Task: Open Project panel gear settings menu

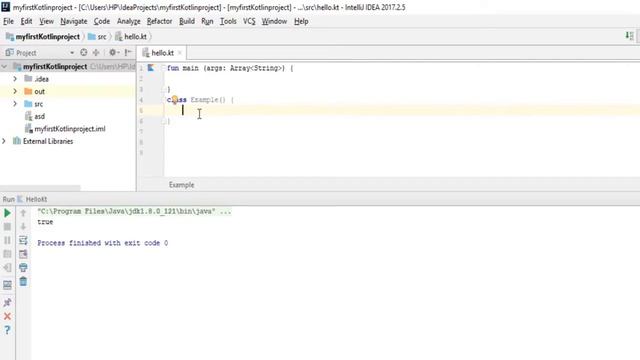Action: (x=113, y=52)
